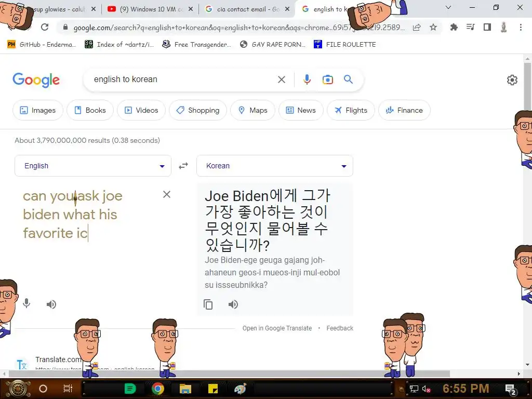Clear the Google search box text
532x399 pixels.
click(281, 79)
